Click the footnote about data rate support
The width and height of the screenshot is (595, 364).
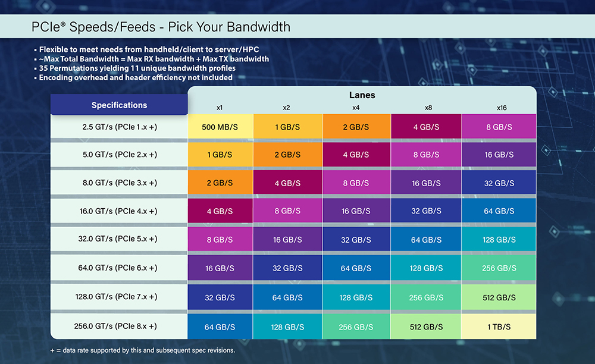tap(143, 350)
